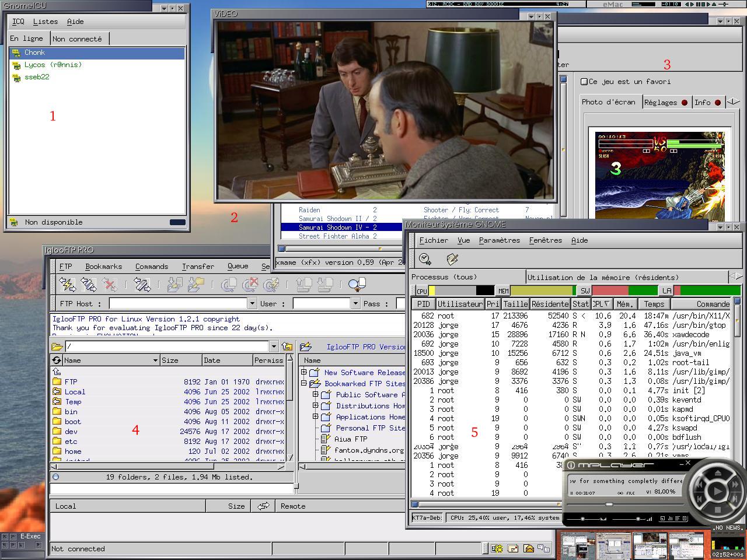Click the E-Exec button on the desktop
The height and width of the screenshot is (560, 747).
pyautogui.click(x=30, y=537)
